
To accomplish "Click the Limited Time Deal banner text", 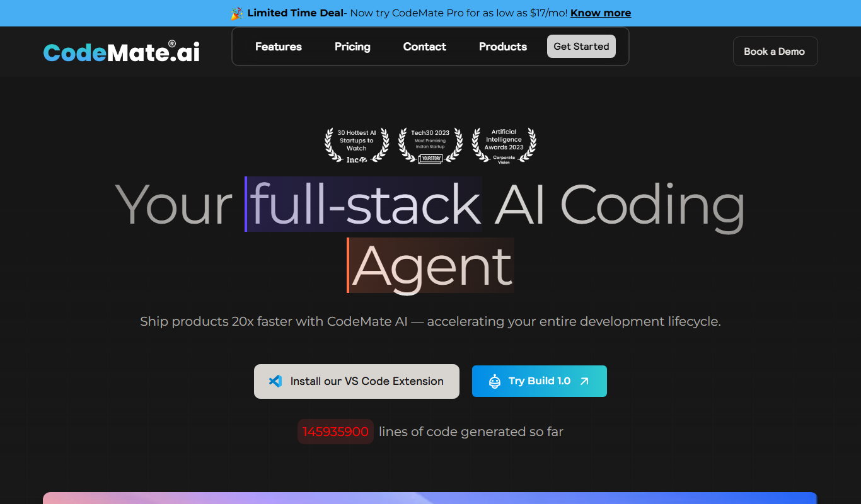I will [296, 13].
